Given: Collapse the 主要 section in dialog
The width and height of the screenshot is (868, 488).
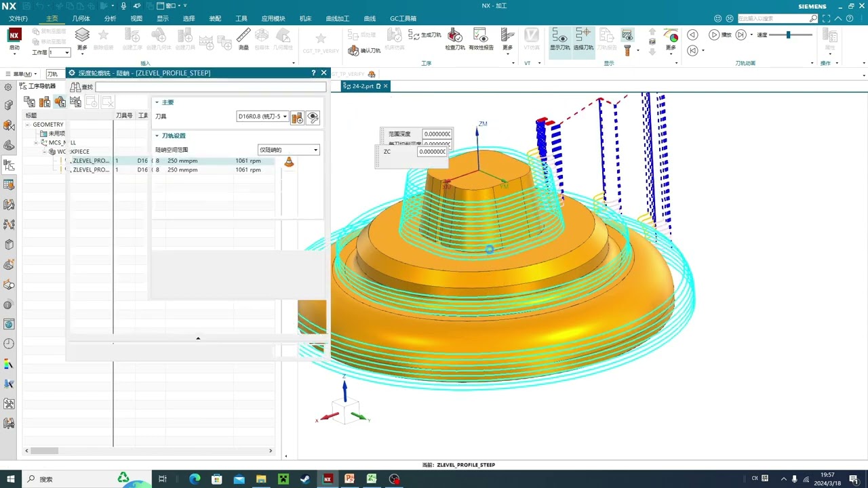Looking at the screenshot, I should [157, 102].
